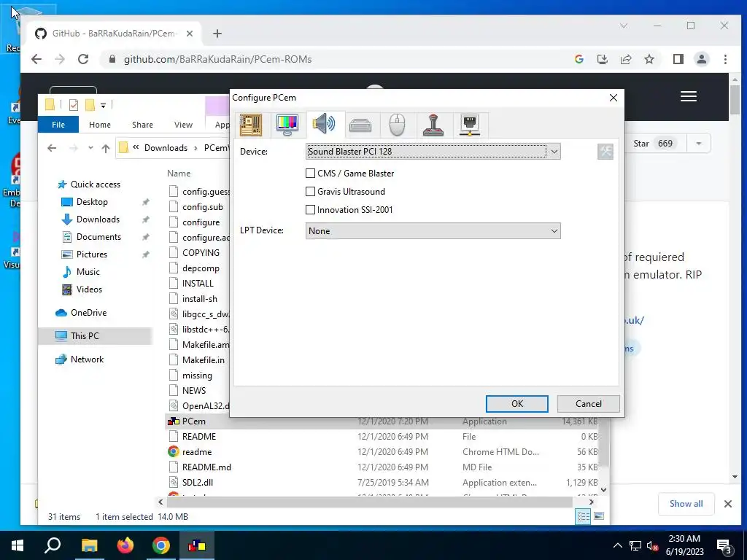Select OneDrive in navigation pane

pos(88,313)
